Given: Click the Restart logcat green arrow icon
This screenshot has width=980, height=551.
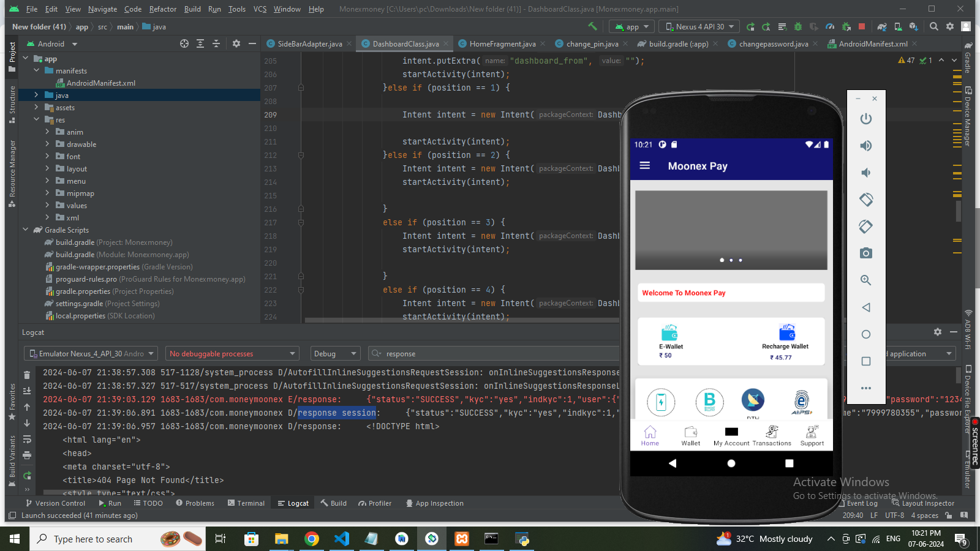Looking at the screenshot, I should point(27,475).
